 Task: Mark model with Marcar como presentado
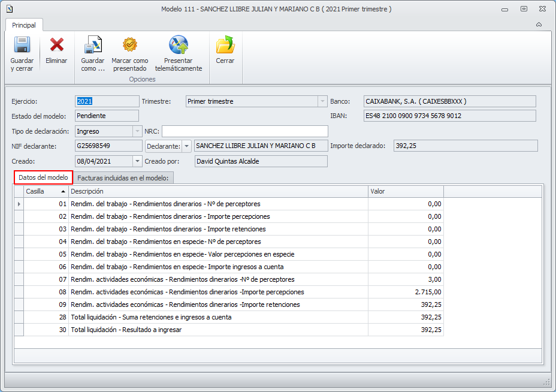tap(130, 46)
